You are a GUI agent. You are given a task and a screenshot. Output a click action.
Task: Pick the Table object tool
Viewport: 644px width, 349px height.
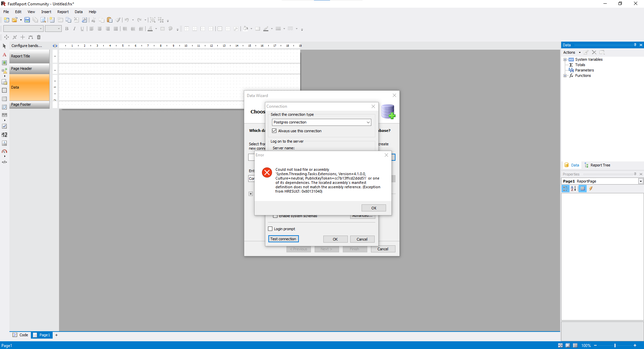pyautogui.click(x=4, y=98)
